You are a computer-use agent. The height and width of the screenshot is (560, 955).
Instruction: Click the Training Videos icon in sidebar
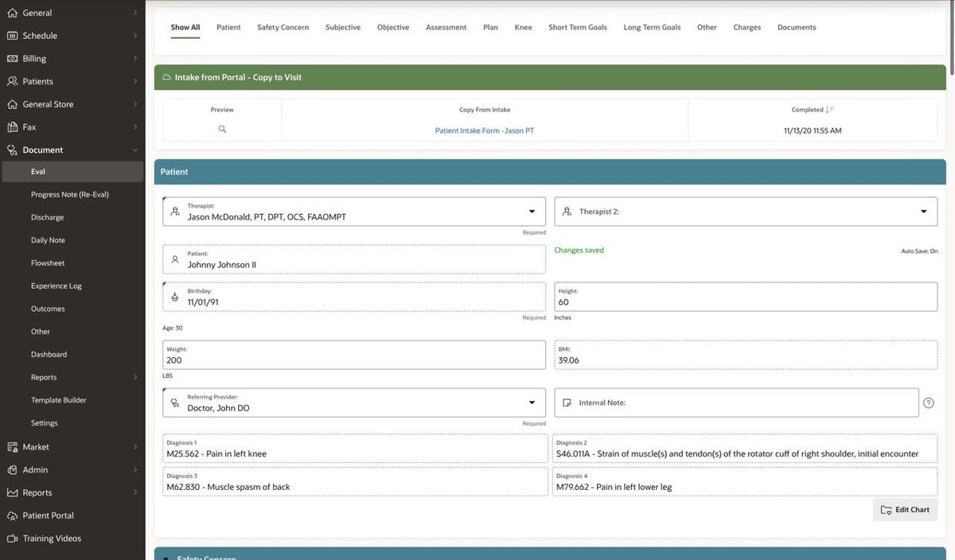(12, 538)
